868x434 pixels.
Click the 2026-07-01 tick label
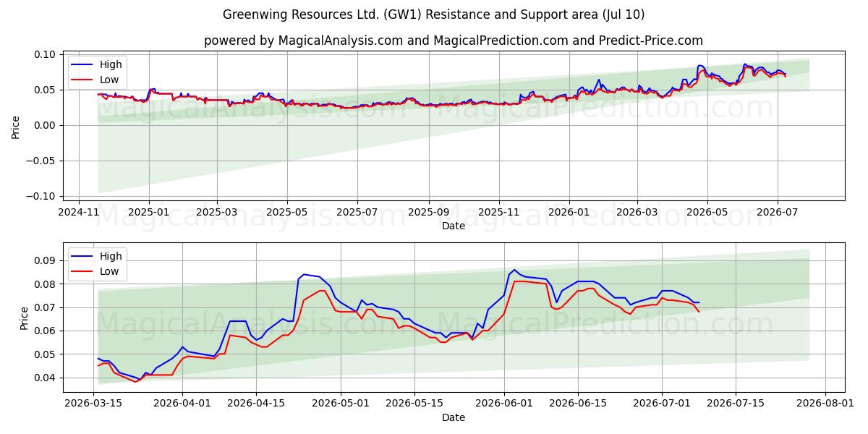point(662,404)
